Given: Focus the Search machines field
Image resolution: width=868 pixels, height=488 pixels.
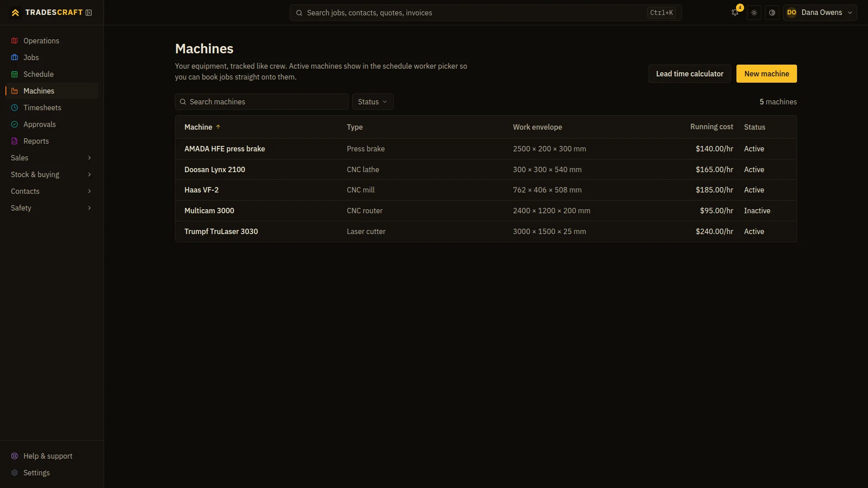Looking at the screenshot, I should pos(261,102).
